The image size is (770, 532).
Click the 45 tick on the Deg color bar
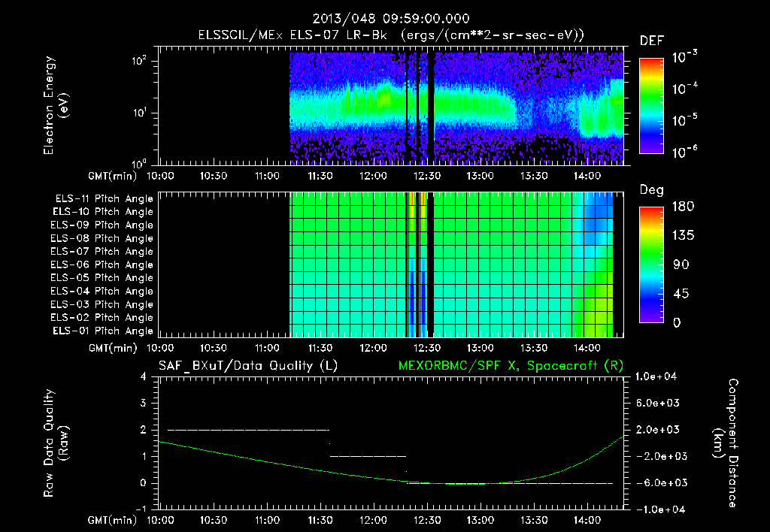click(681, 294)
